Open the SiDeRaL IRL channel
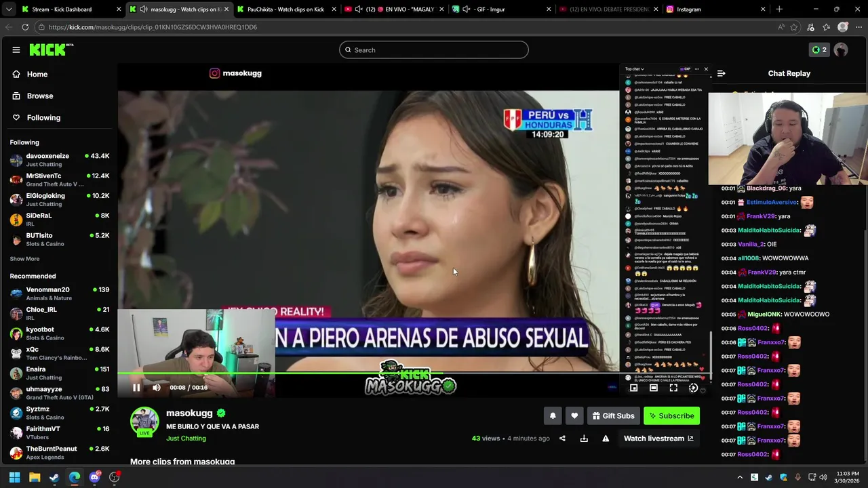 tap(60, 220)
